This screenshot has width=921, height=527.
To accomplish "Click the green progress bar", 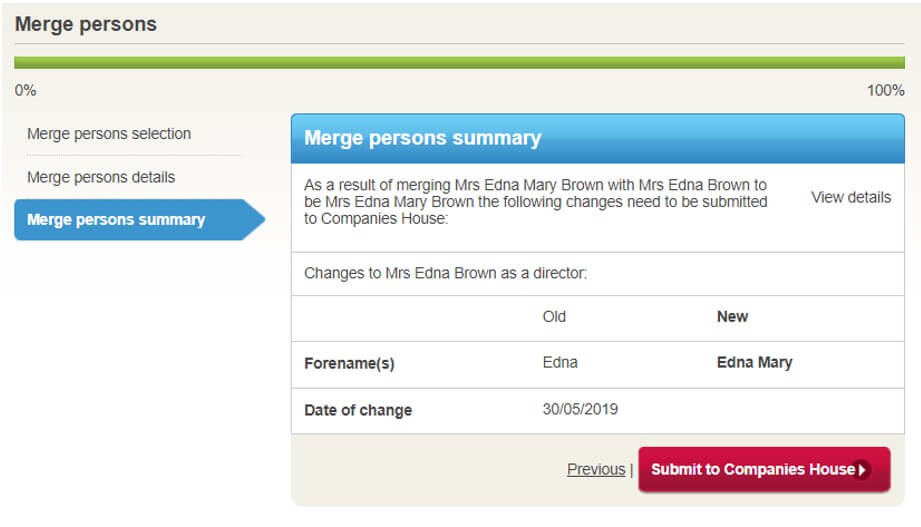I will 460,62.
